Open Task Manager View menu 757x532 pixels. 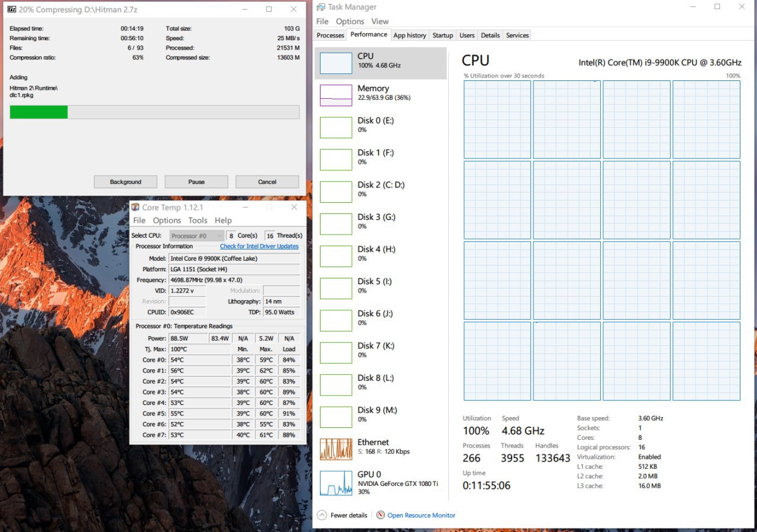click(x=380, y=21)
